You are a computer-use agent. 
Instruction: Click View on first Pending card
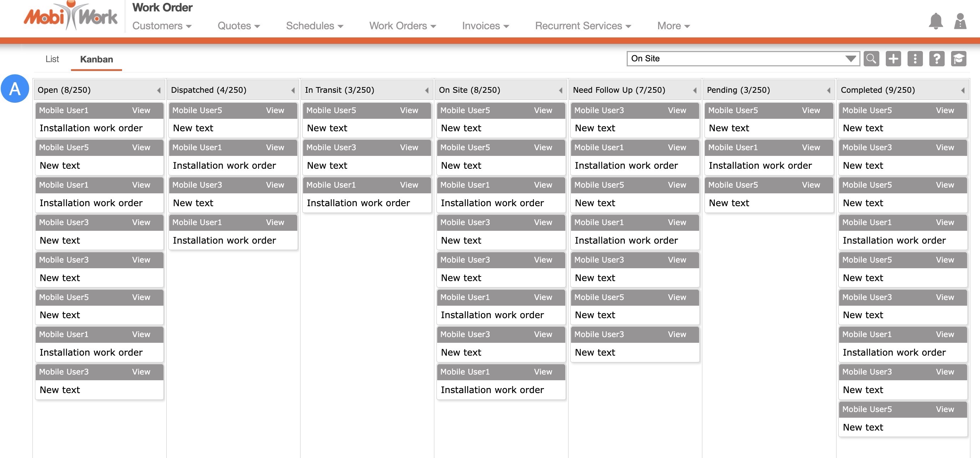click(810, 110)
